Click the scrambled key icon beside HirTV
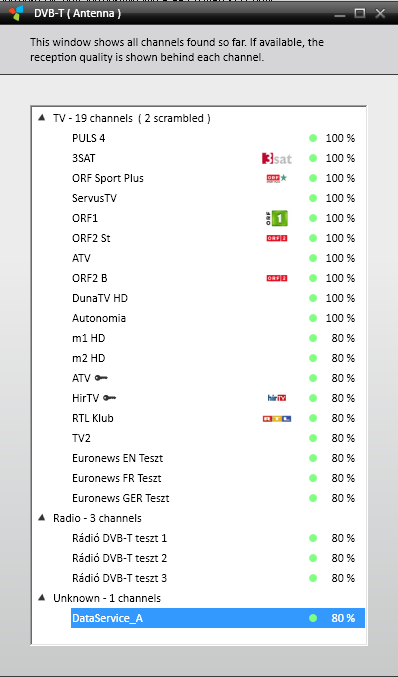398x677 pixels. [x=110, y=398]
